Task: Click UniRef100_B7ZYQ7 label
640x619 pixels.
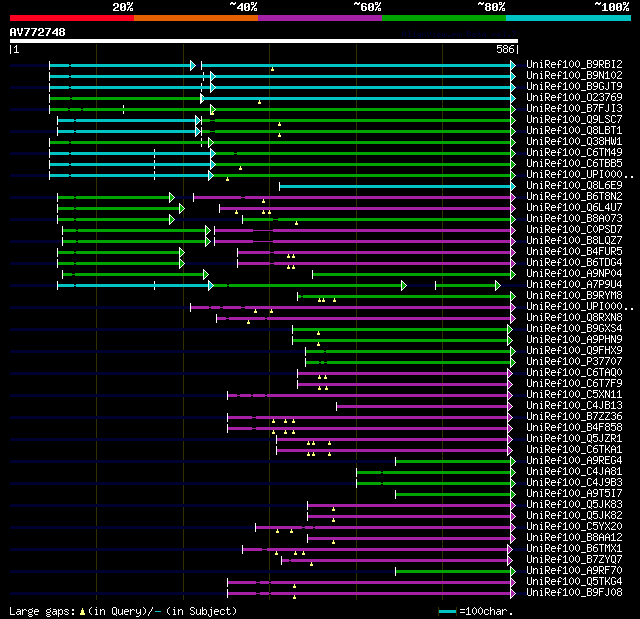Action: [574, 560]
